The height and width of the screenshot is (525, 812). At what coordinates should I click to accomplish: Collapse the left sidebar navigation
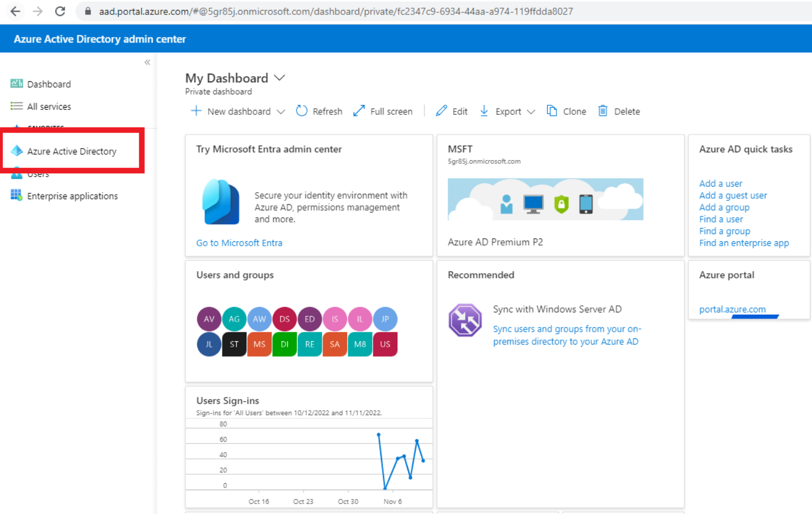(x=147, y=62)
